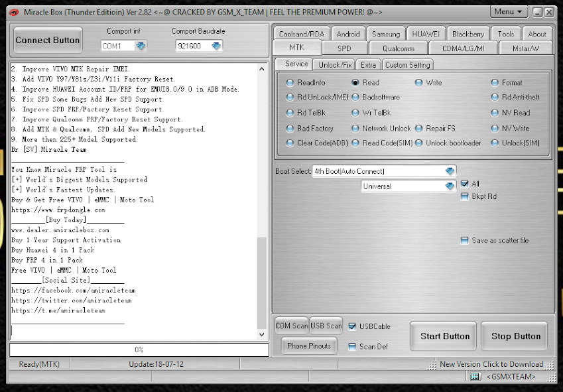Switch to the SPD tab
The width and height of the screenshot is (563, 392).
tap(344, 48)
